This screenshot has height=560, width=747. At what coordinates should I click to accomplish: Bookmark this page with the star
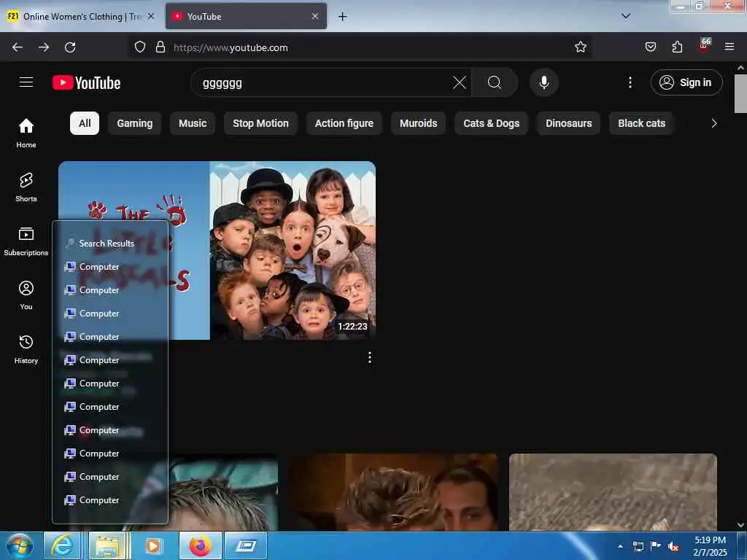click(x=580, y=47)
